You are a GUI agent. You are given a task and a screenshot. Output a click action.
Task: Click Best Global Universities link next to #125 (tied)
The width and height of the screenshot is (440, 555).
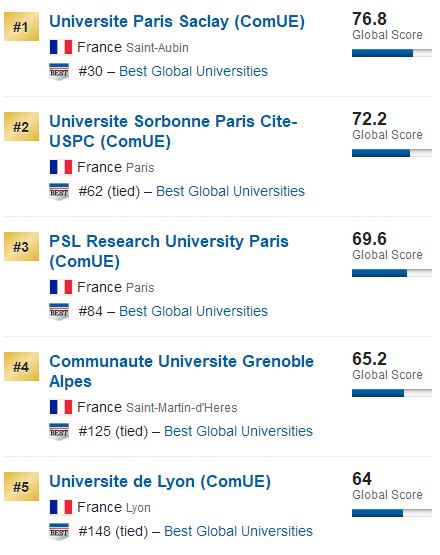coord(239,431)
